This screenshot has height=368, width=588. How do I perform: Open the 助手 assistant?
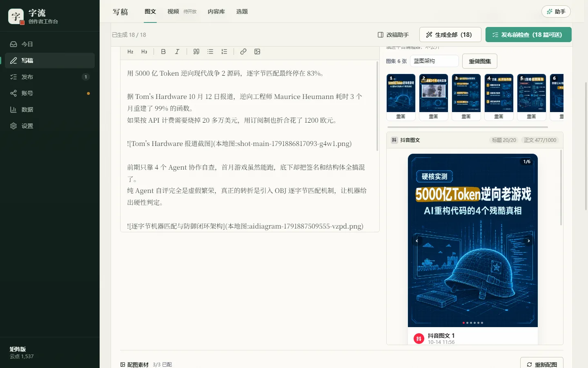[x=556, y=11]
